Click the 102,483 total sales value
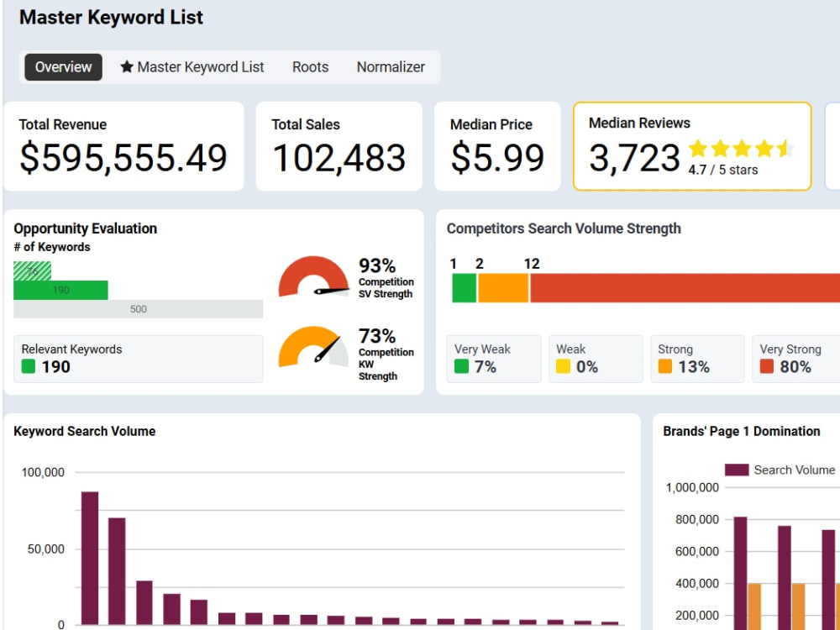 [x=339, y=158]
